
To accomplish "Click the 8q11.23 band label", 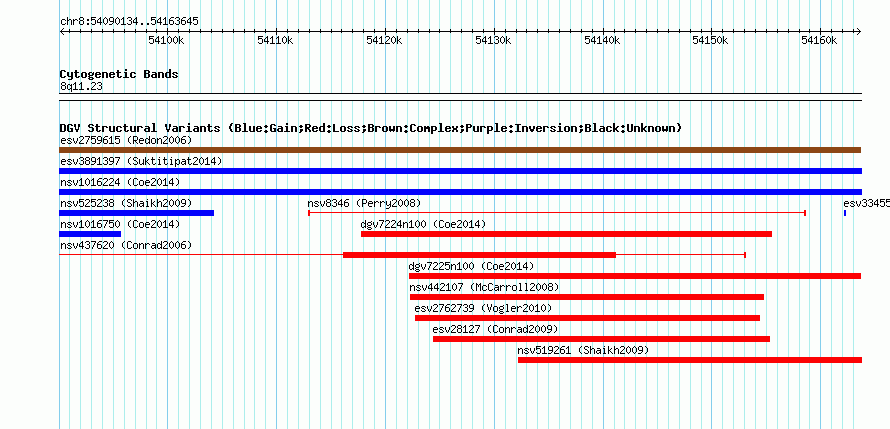I will [81, 86].
